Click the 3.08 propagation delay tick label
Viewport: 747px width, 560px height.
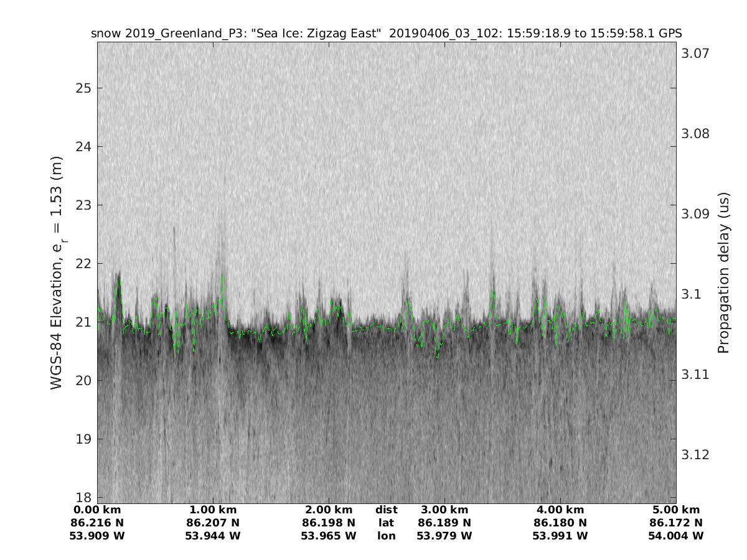pos(695,134)
